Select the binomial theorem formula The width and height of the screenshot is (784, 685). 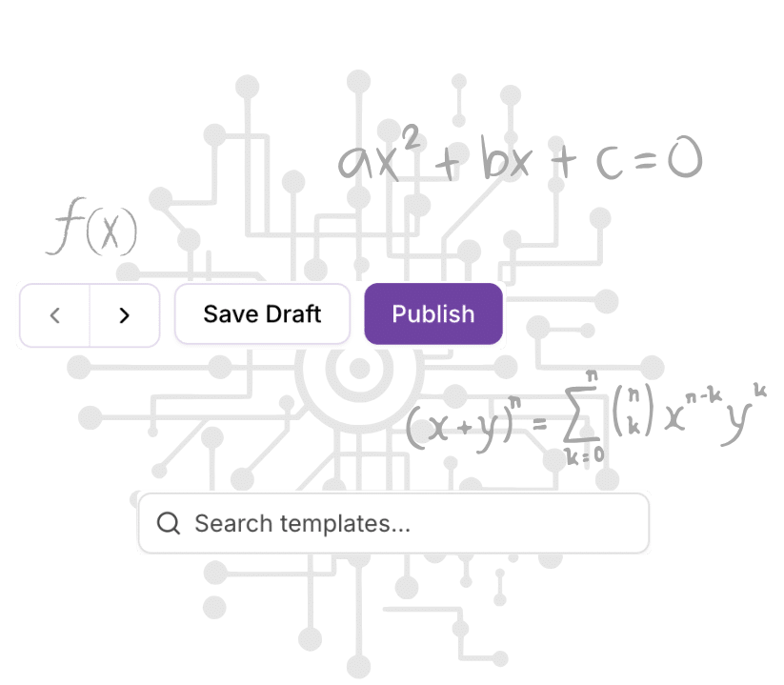[x=586, y=417]
